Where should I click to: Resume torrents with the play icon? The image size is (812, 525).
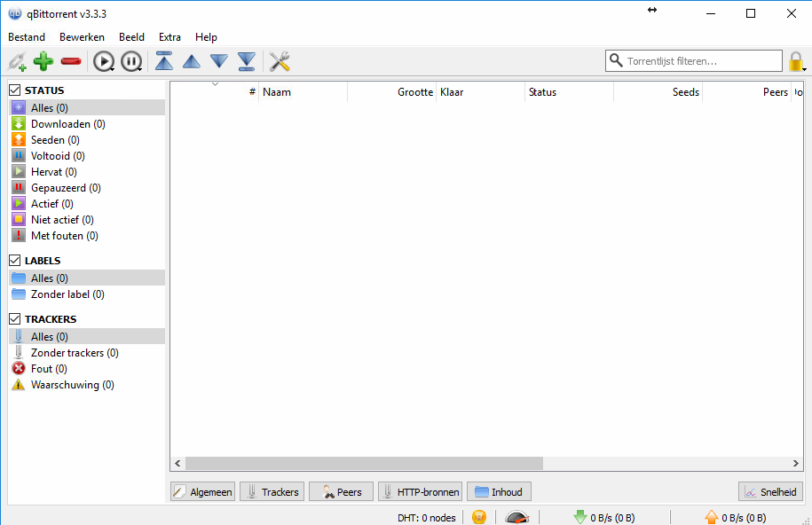pyautogui.click(x=104, y=61)
